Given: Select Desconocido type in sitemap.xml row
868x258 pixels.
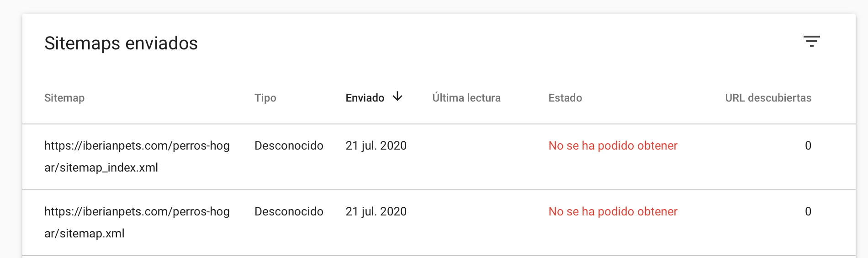Looking at the screenshot, I should pyautogui.click(x=289, y=211).
